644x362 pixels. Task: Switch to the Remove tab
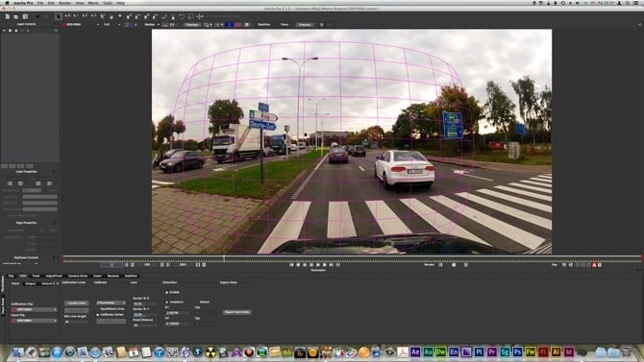(113, 276)
